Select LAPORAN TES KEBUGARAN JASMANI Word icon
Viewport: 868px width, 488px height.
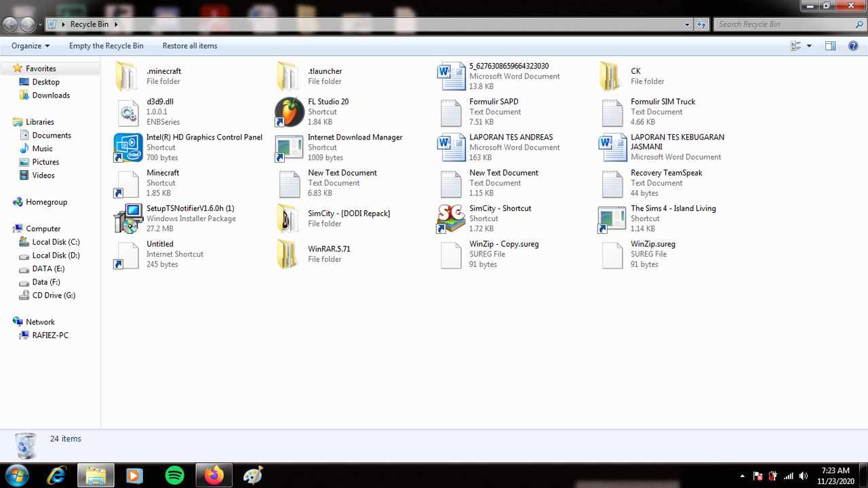(x=612, y=147)
